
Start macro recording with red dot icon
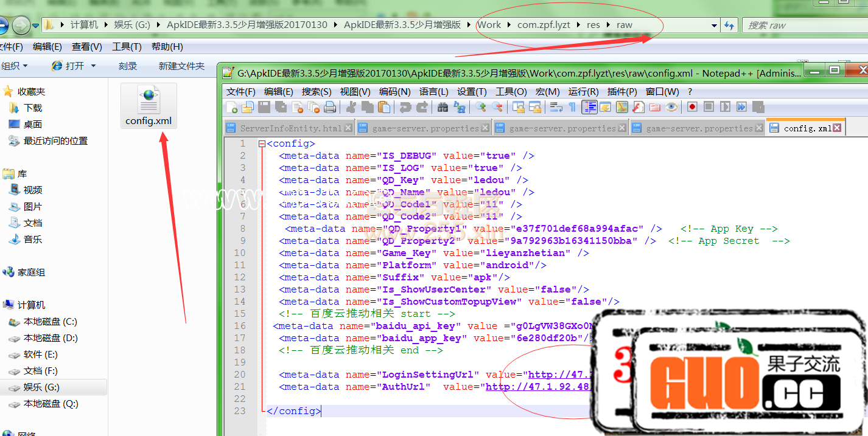click(x=692, y=108)
